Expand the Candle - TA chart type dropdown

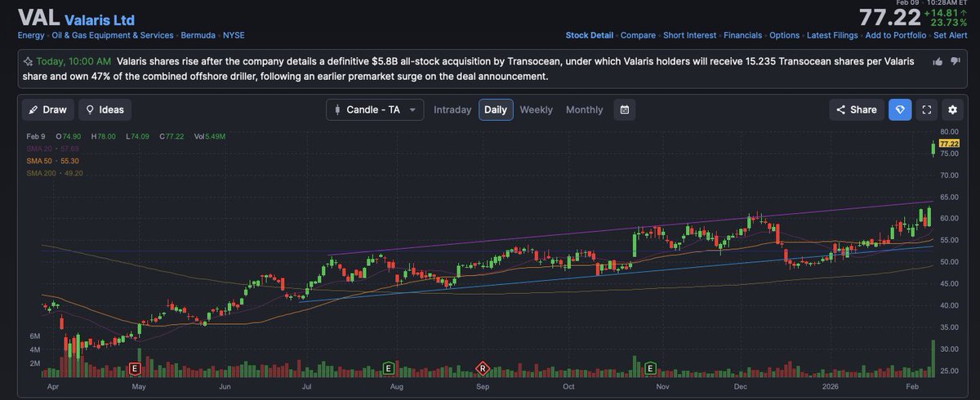click(x=375, y=109)
